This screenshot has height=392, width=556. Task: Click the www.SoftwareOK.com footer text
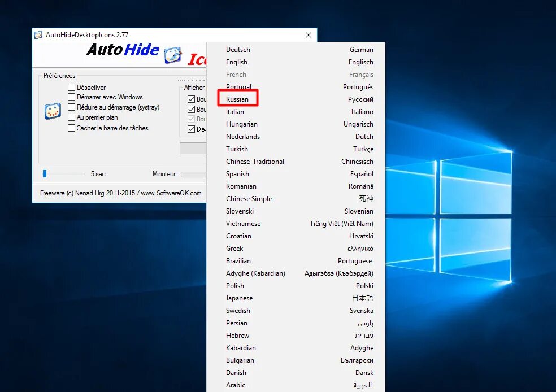pos(171,193)
